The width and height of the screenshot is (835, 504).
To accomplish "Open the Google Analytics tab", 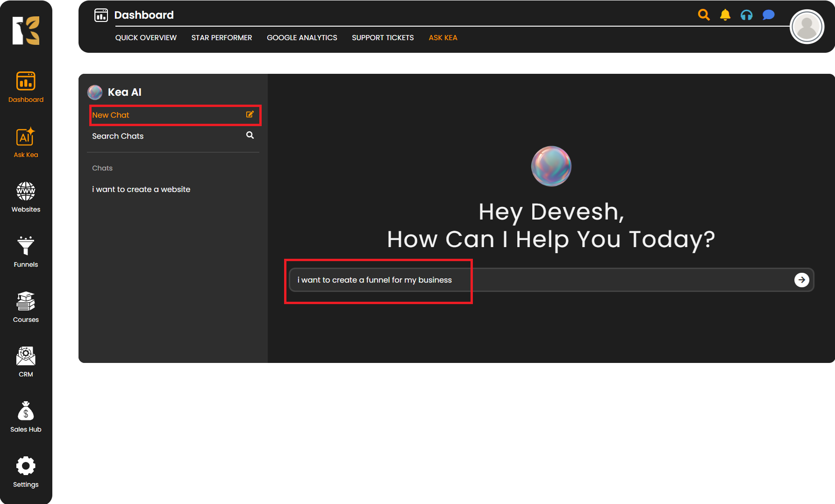I will (x=302, y=38).
